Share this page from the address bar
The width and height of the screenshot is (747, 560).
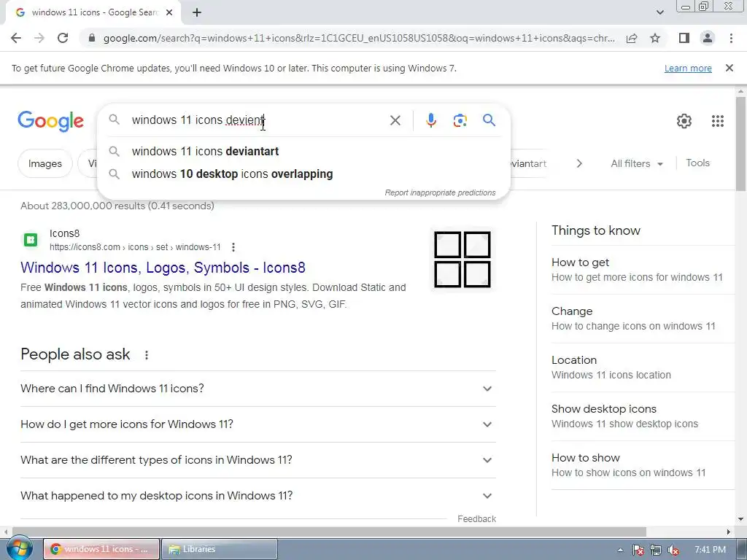[x=632, y=38]
